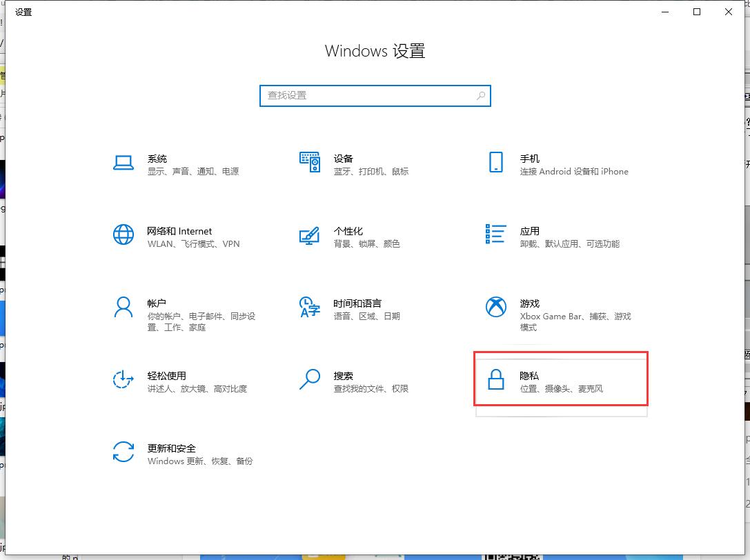The height and width of the screenshot is (560, 750).
Task: Open the Devices keyboard and speaker icon
Action: [x=310, y=162]
